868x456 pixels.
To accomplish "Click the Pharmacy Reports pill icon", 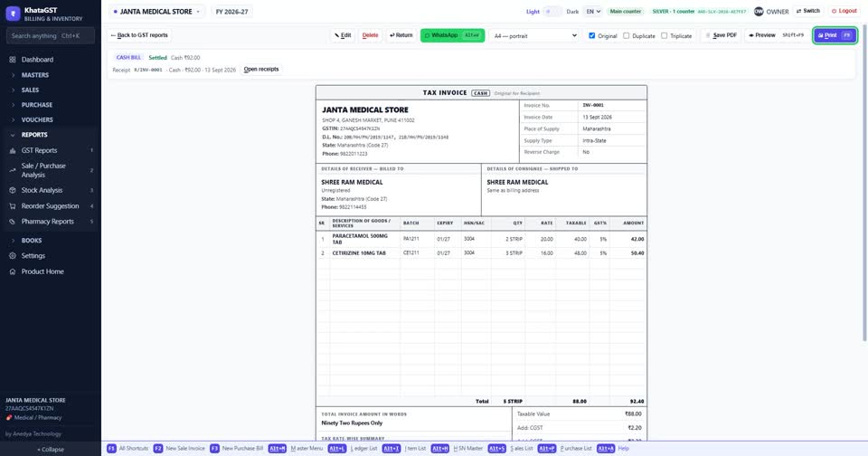I will (12, 221).
